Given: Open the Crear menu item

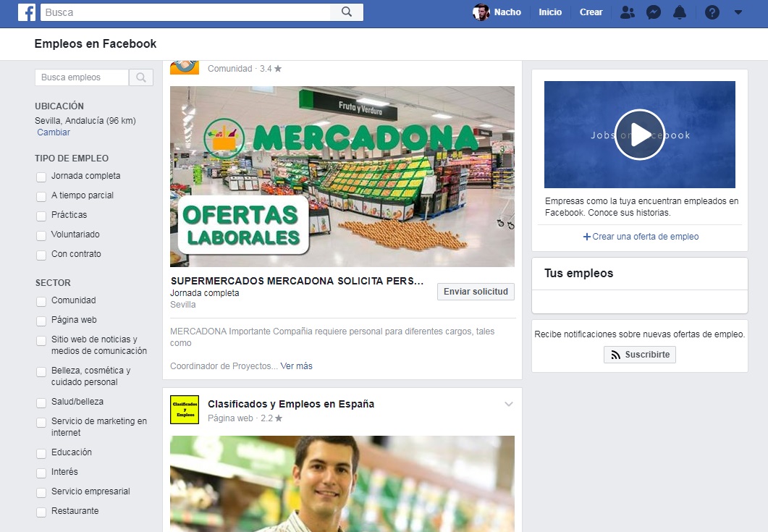Looking at the screenshot, I should point(591,12).
